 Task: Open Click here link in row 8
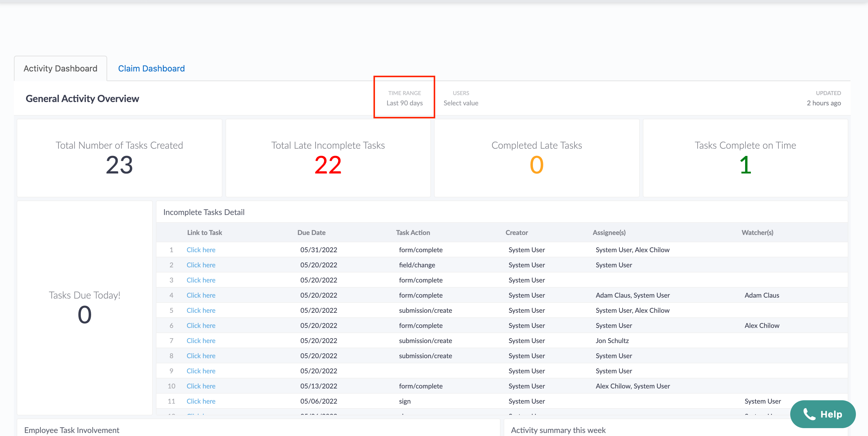(201, 356)
